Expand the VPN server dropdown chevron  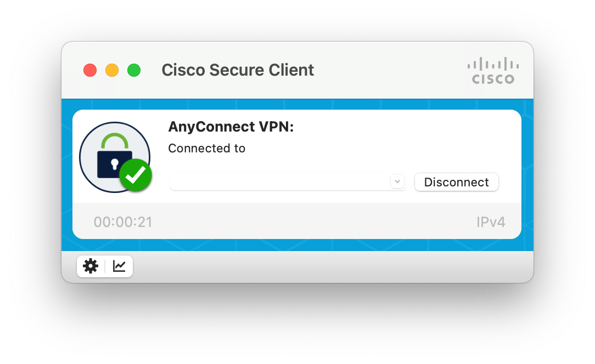pos(397,181)
